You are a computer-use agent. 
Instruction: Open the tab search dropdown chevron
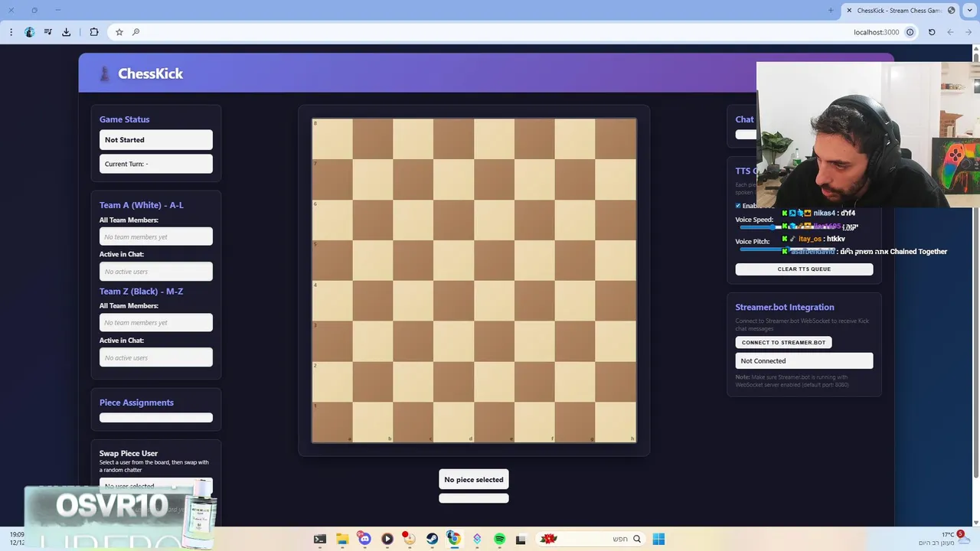coord(969,10)
